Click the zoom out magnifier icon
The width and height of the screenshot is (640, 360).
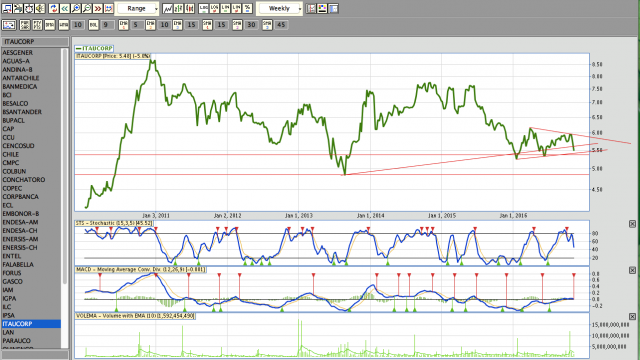click(87, 8)
